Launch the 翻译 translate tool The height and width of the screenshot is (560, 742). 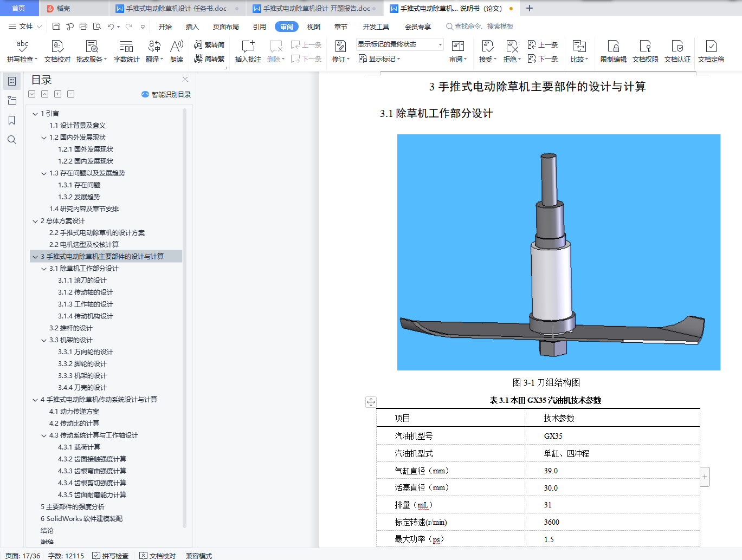click(154, 51)
